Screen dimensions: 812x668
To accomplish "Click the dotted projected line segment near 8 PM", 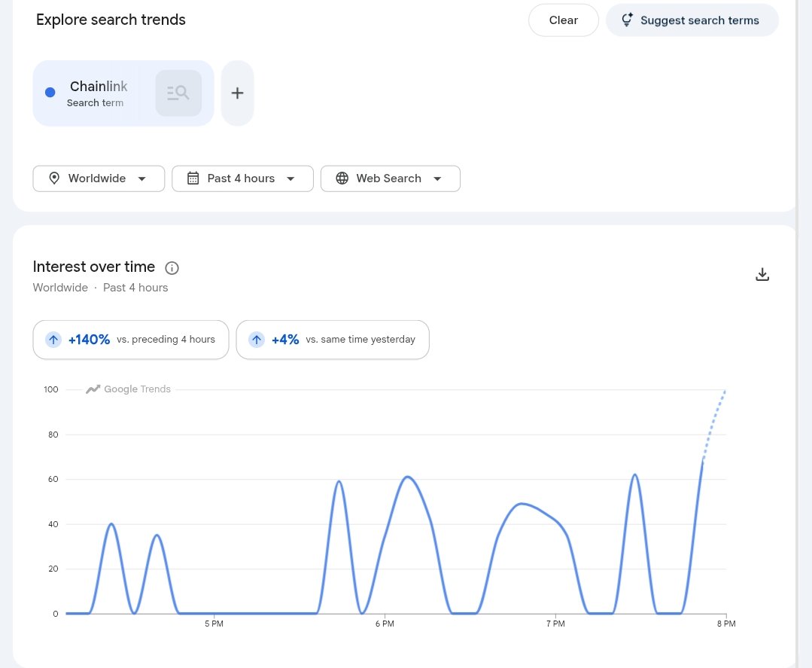I will click(x=714, y=425).
